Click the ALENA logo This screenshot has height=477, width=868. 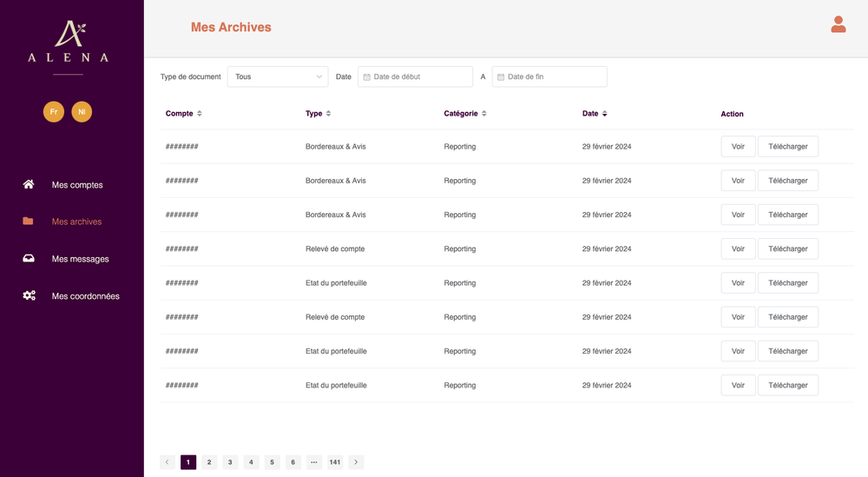point(69,42)
